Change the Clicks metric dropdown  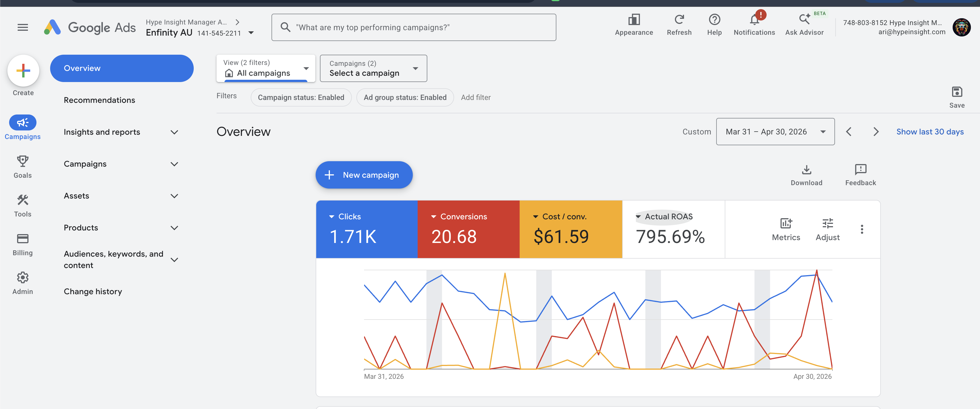[345, 217]
